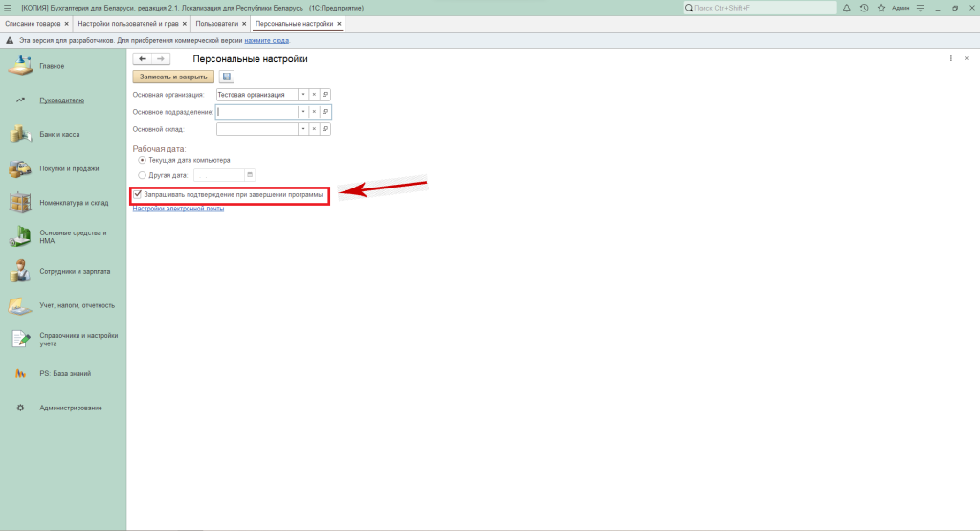This screenshot has width=980, height=531.
Task: Select the Текущая дата компьютера radio button
Action: tap(143, 160)
